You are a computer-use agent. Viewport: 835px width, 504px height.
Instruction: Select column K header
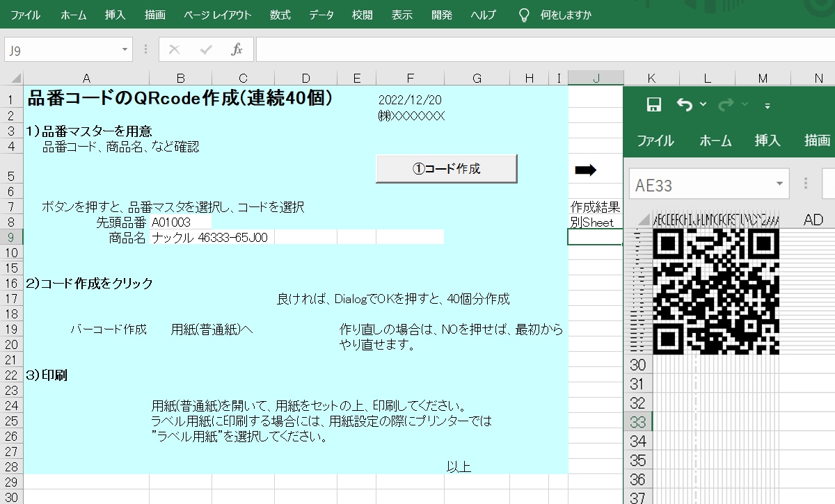tap(651, 78)
